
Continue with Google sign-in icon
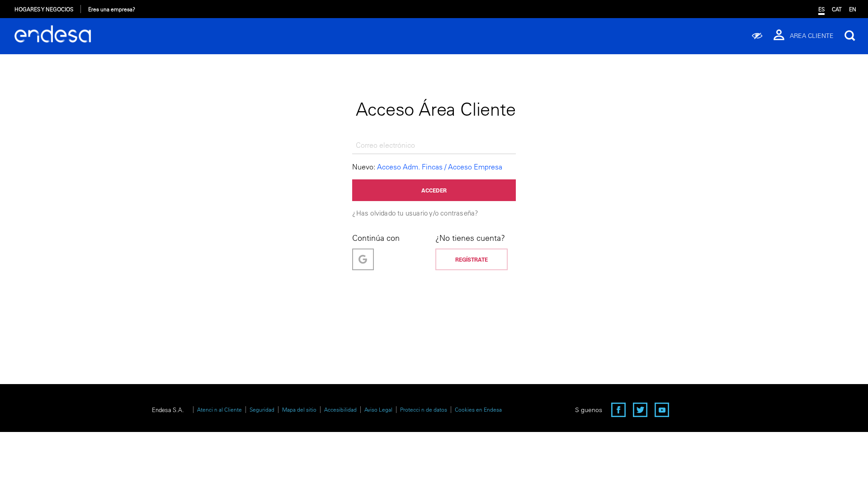[363, 259]
